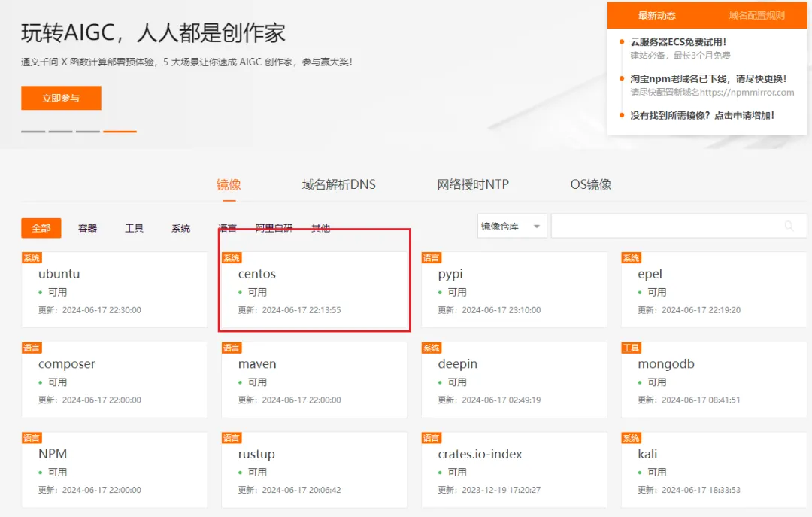Go to the third banner slide indicator
812x517 pixels.
88,132
